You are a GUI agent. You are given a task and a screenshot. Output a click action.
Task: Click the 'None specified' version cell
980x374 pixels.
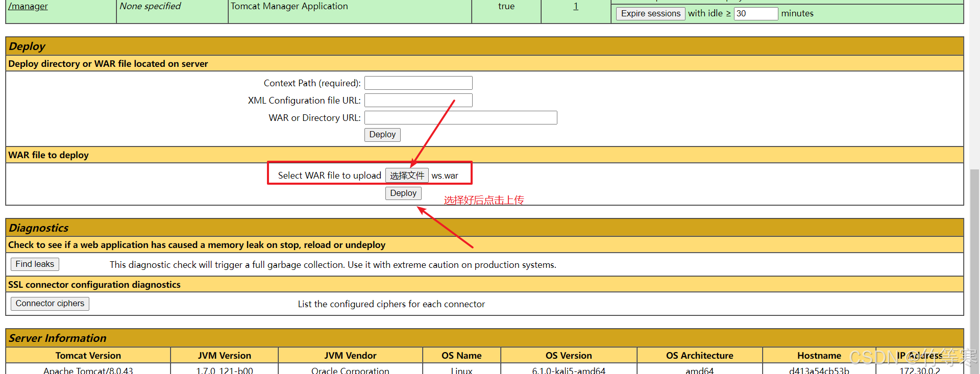(172, 11)
